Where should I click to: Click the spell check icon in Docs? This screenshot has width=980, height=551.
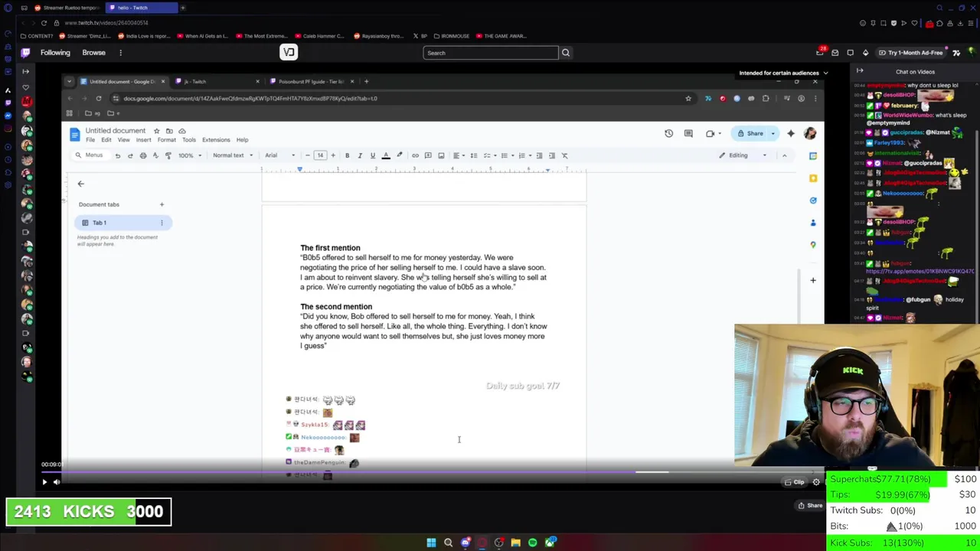pos(155,155)
